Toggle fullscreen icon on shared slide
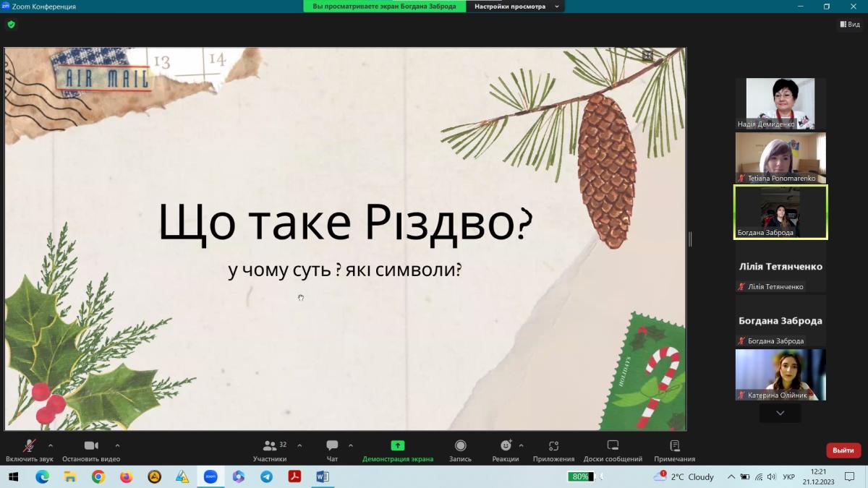Screen dimensions: 868x488 click(647, 56)
